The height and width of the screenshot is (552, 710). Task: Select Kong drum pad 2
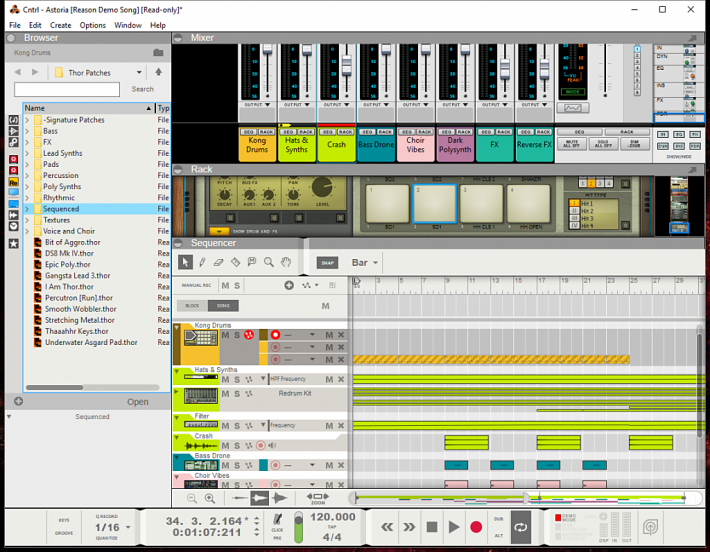434,204
